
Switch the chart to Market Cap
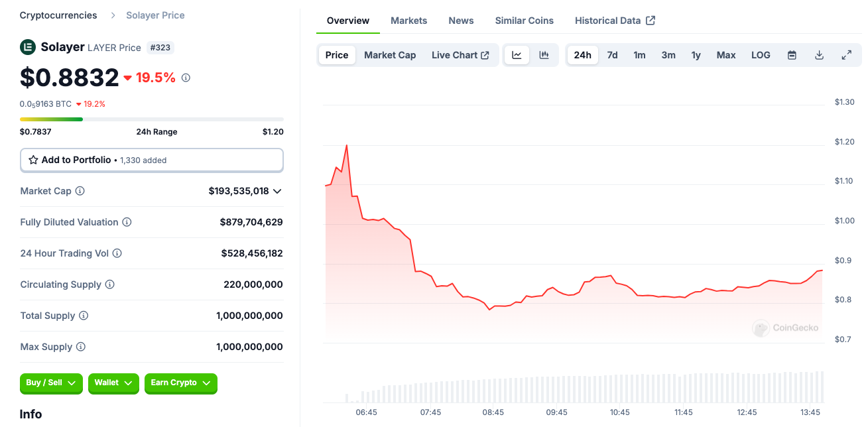(x=390, y=55)
